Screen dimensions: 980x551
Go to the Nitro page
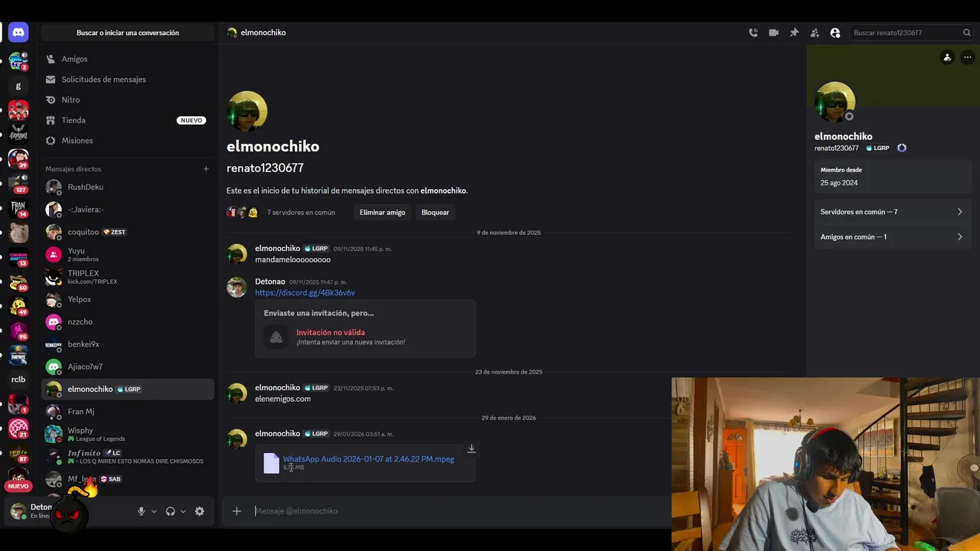(x=128, y=99)
